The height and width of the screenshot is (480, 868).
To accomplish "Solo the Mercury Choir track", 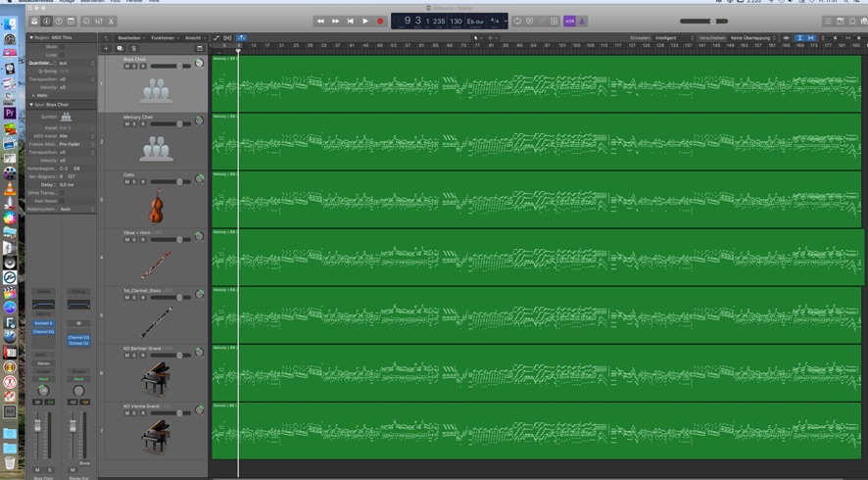I will coord(134,124).
